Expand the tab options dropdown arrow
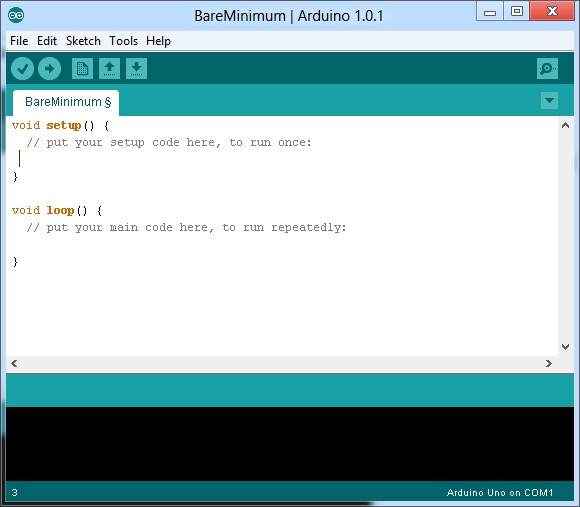 click(549, 101)
